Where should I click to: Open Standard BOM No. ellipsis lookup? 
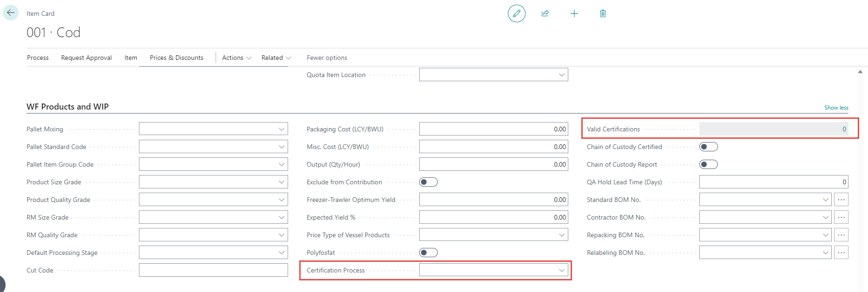(x=841, y=200)
